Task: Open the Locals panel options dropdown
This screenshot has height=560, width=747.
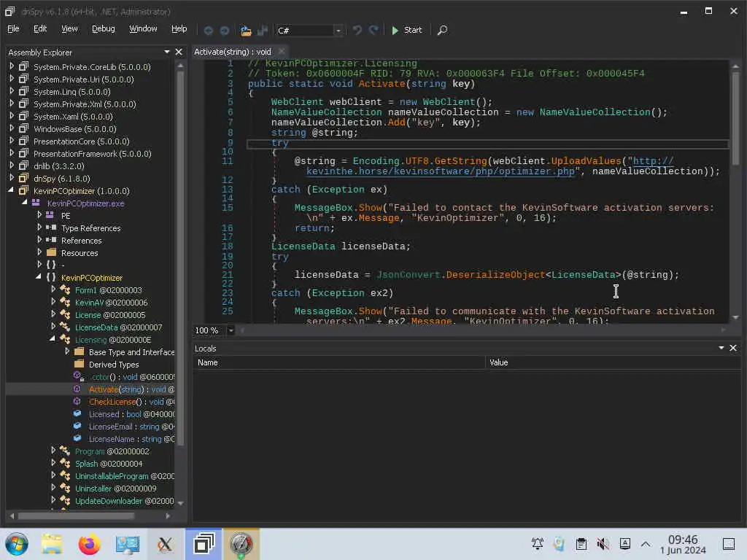Action: (x=721, y=348)
